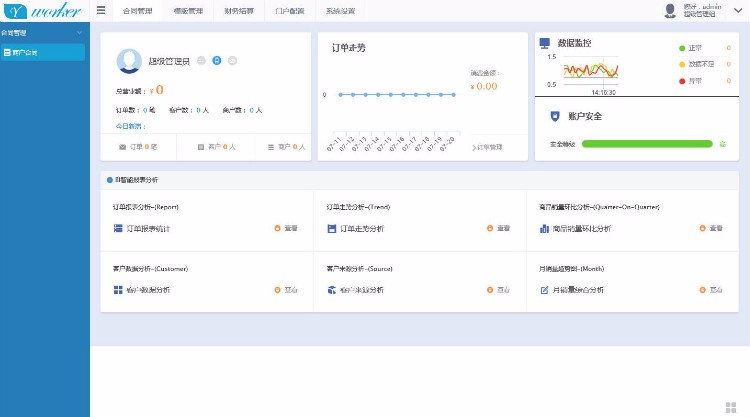Image resolution: width=750 pixels, height=417 pixels.
Task: Click 查看 in the Quarter-On-Quarter card
Action: pos(716,229)
